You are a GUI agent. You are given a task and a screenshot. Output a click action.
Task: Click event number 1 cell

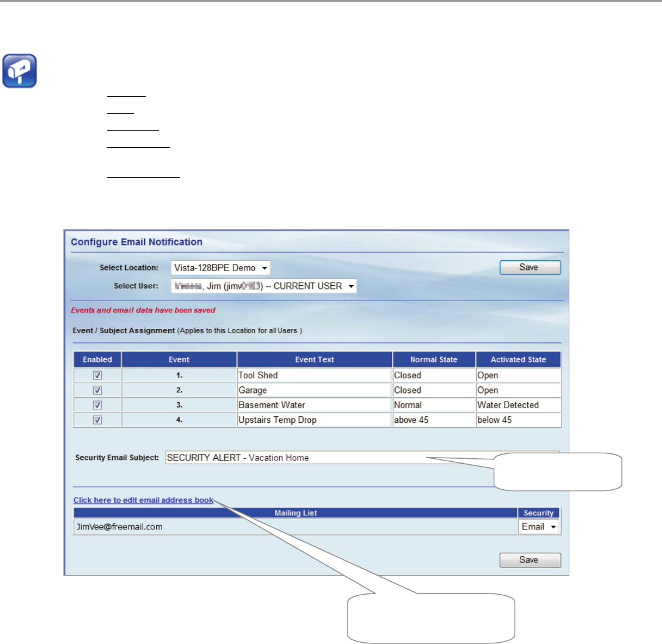coord(179,375)
